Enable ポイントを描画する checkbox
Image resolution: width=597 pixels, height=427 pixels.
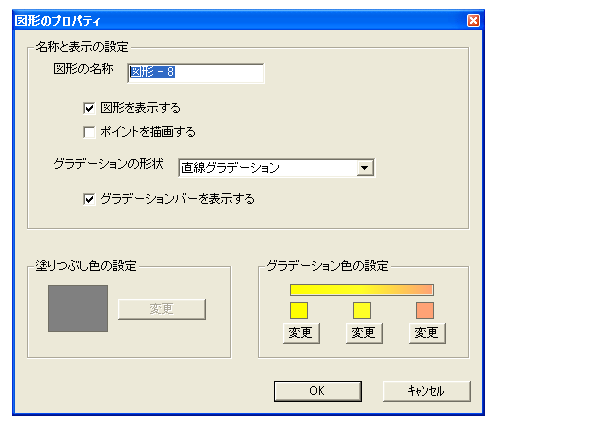[x=89, y=132]
